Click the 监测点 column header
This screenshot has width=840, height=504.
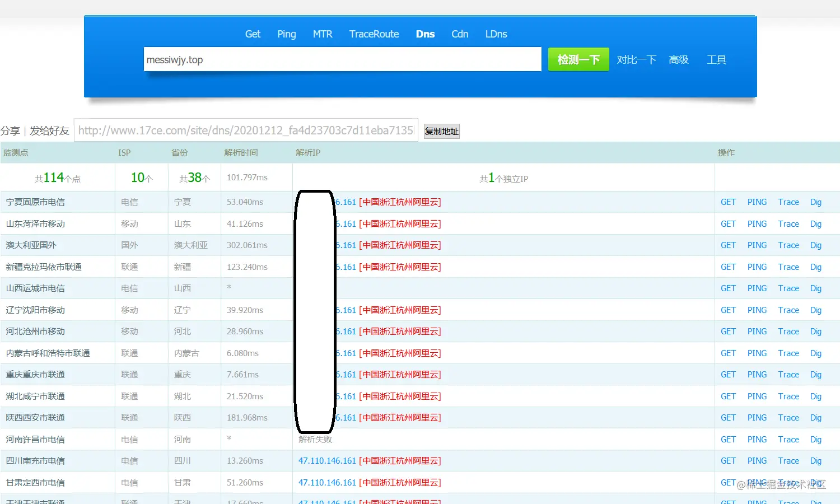[x=16, y=152]
